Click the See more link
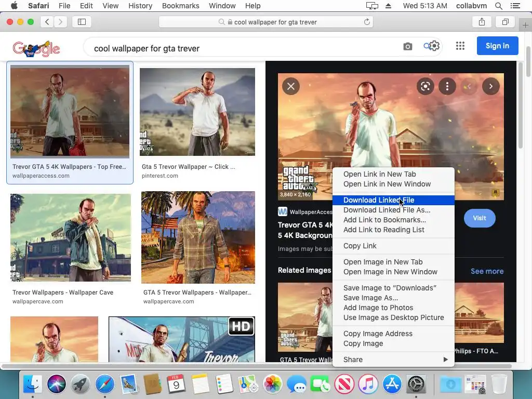532x399 pixels. pyautogui.click(x=487, y=271)
